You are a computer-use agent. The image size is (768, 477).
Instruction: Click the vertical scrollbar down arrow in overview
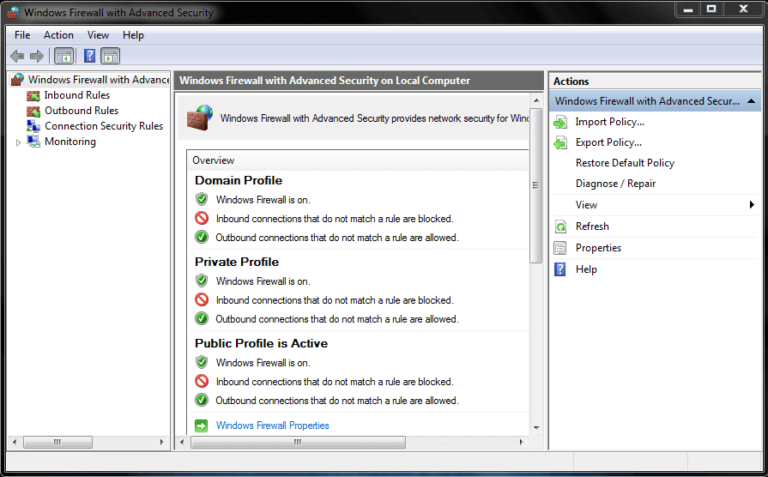point(536,427)
